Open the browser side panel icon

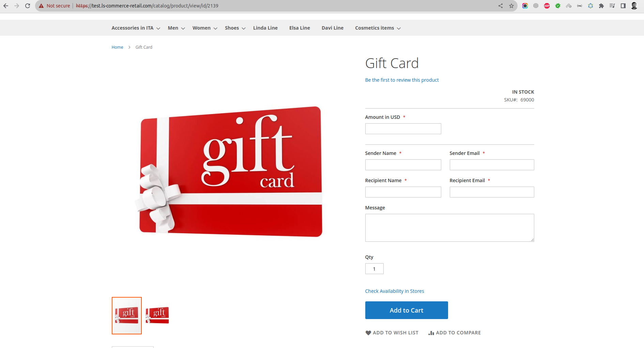[623, 6]
